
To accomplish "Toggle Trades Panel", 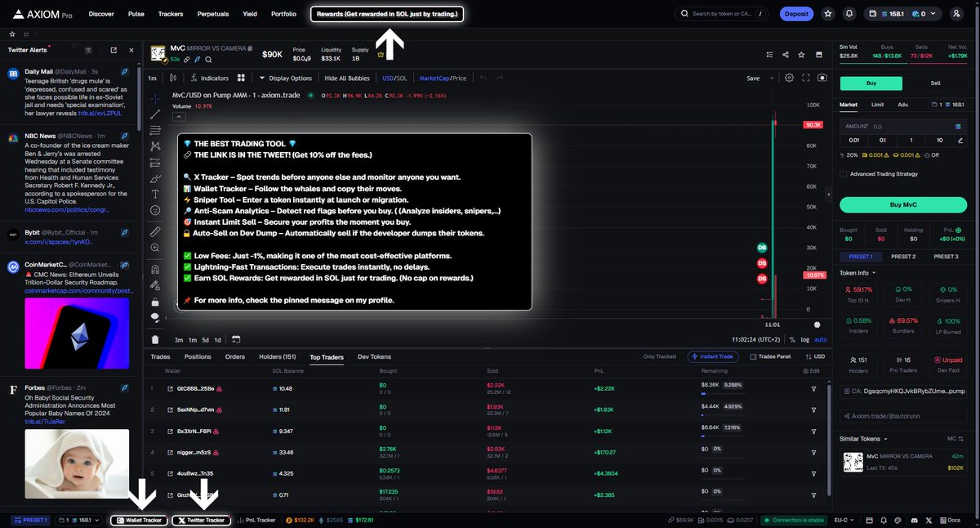I will [x=770, y=356].
